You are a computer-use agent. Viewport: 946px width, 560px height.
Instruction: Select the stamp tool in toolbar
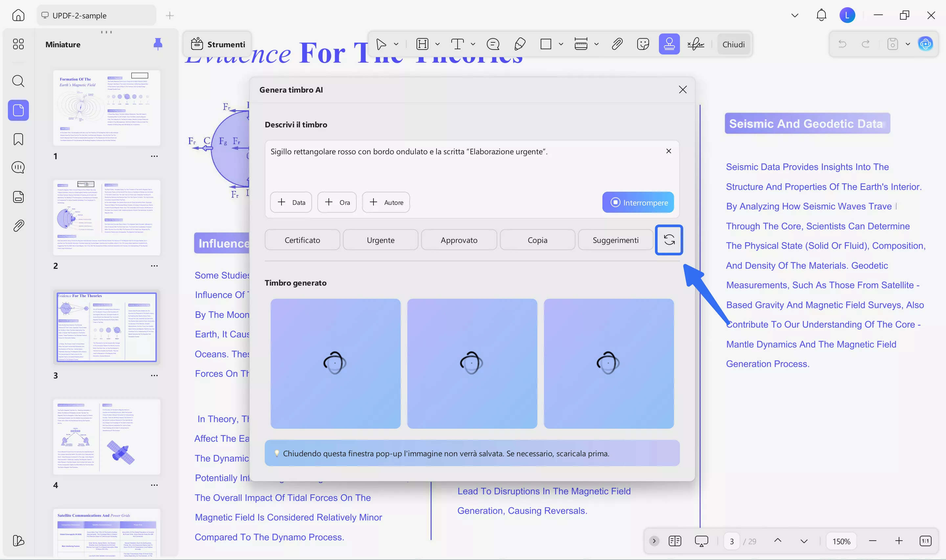(669, 44)
